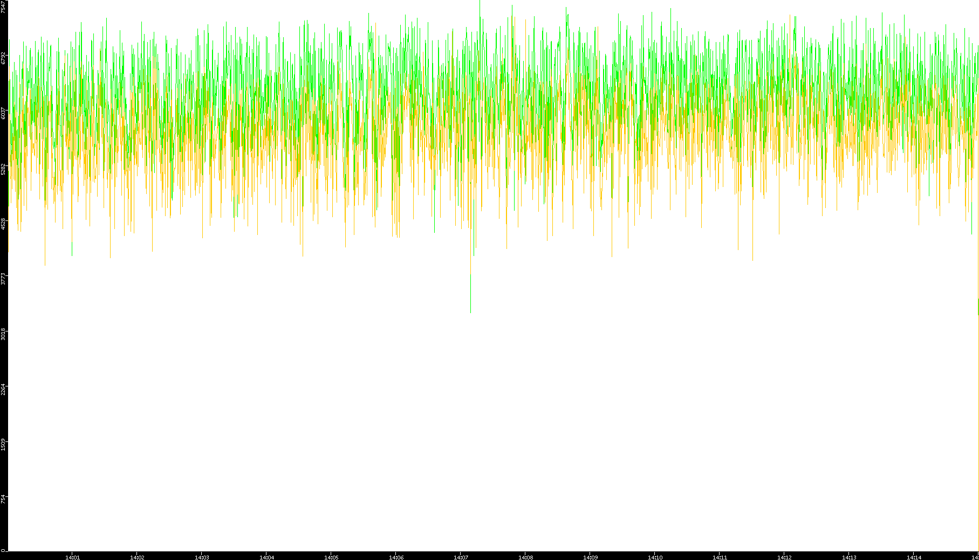Click the 14:01 time axis label

point(72,557)
